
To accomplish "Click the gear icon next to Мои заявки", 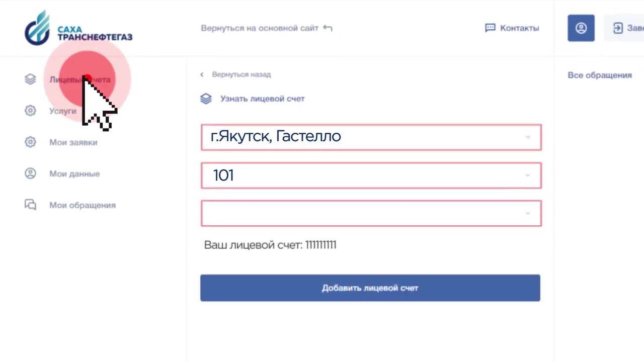I will point(30,142).
